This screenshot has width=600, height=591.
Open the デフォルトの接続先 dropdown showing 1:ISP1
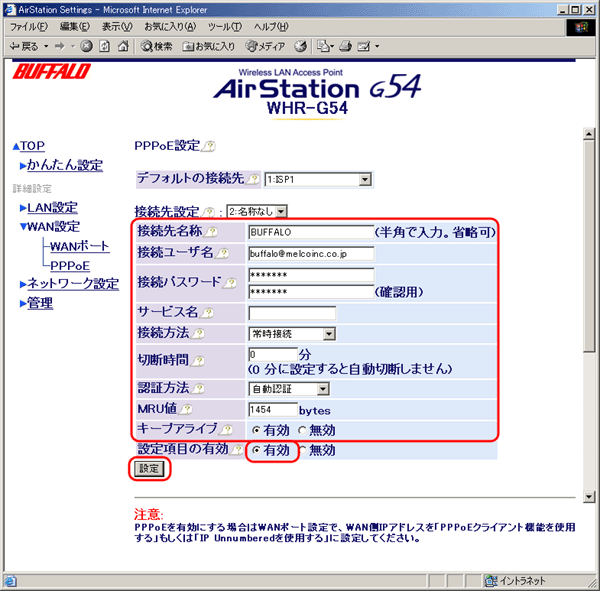click(318, 180)
